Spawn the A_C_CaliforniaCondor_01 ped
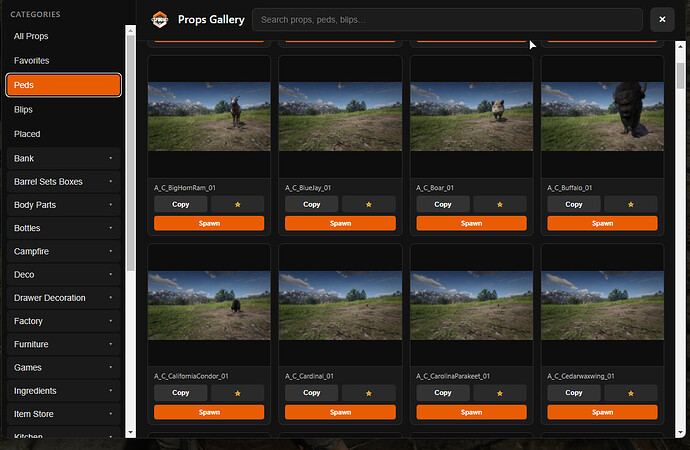The image size is (690, 450). (209, 412)
